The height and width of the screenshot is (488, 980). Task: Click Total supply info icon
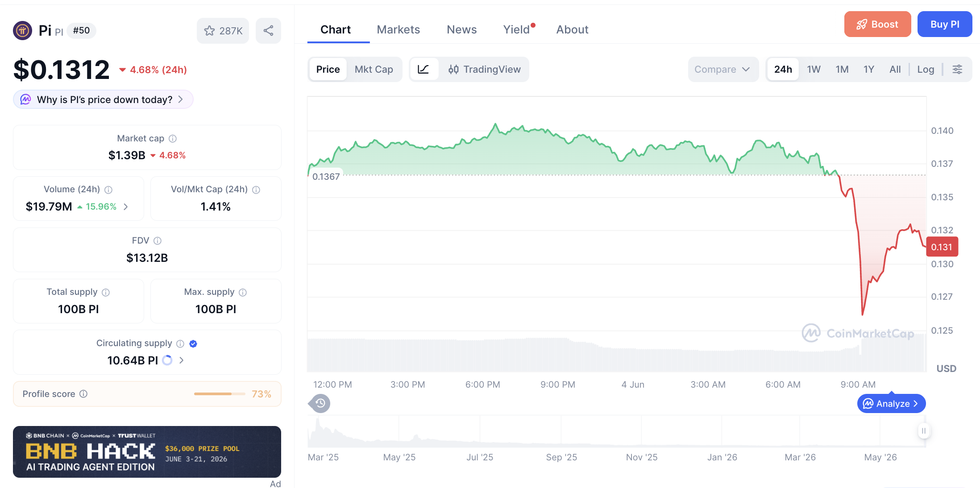click(106, 292)
